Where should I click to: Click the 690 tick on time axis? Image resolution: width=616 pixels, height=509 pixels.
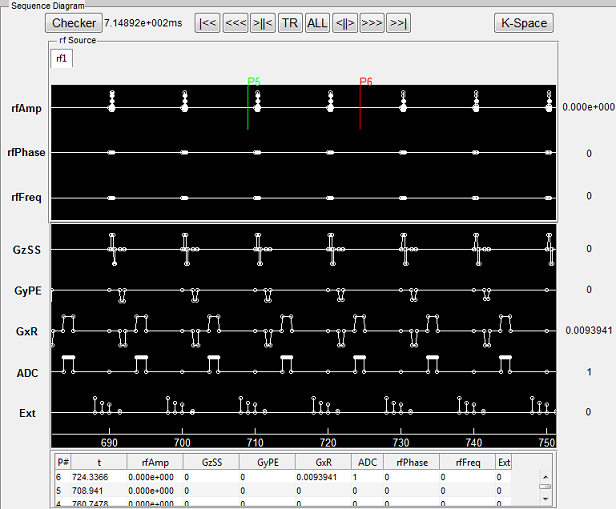click(x=109, y=443)
